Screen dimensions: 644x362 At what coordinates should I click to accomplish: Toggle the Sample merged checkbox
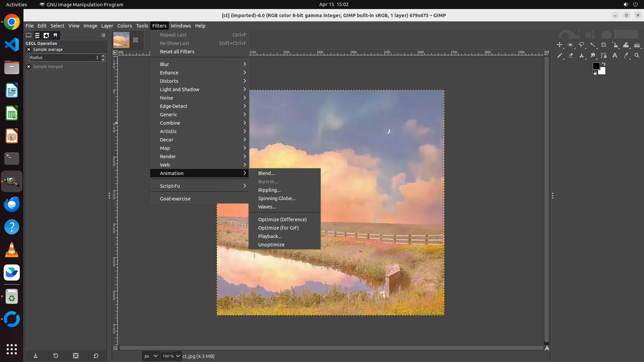29,67
